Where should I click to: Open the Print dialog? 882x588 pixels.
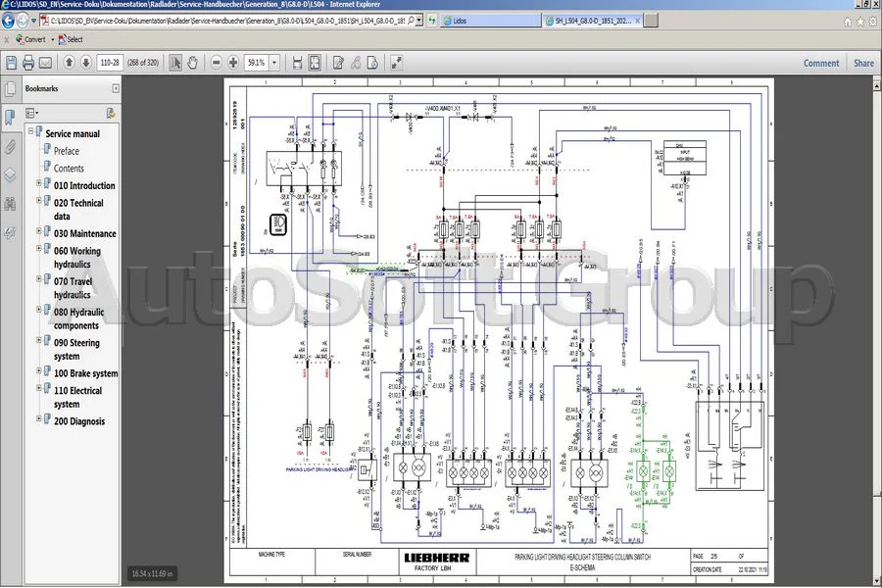pyautogui.click(x=26, y=62)
